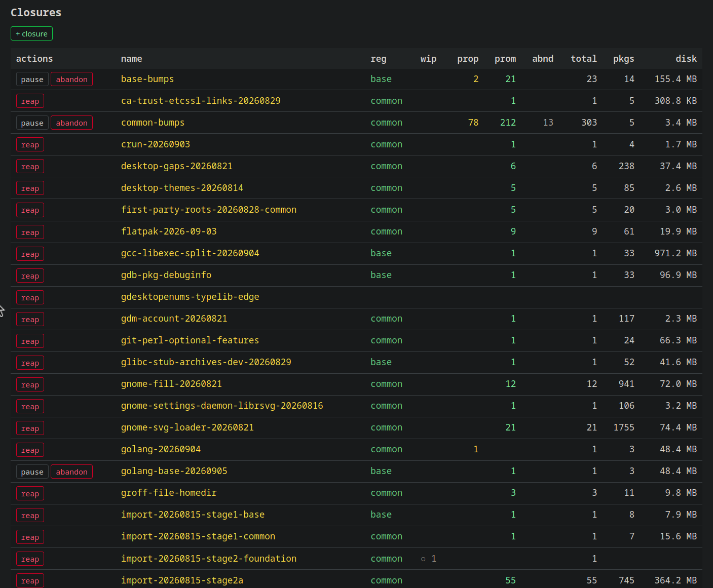This screenshot has height=588, width=713.
Task: Click the 'base' registry of base-bumps
Action: [381, 79]
